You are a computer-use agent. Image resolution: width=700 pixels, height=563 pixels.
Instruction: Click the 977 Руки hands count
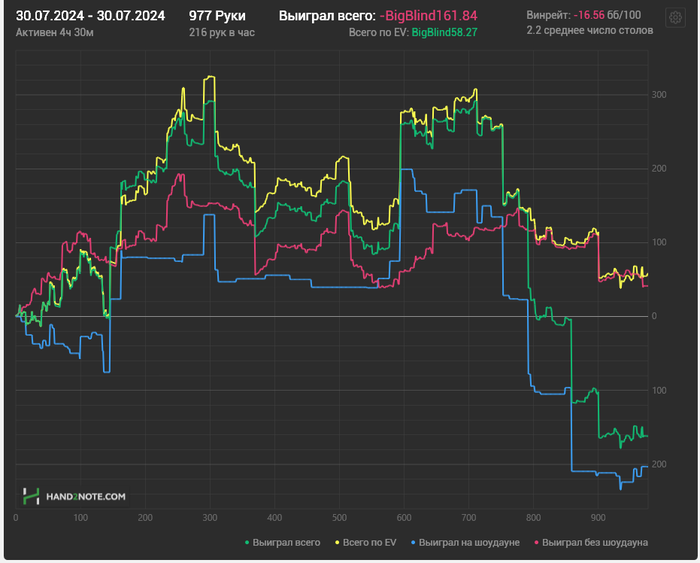[x=217, y=16]
